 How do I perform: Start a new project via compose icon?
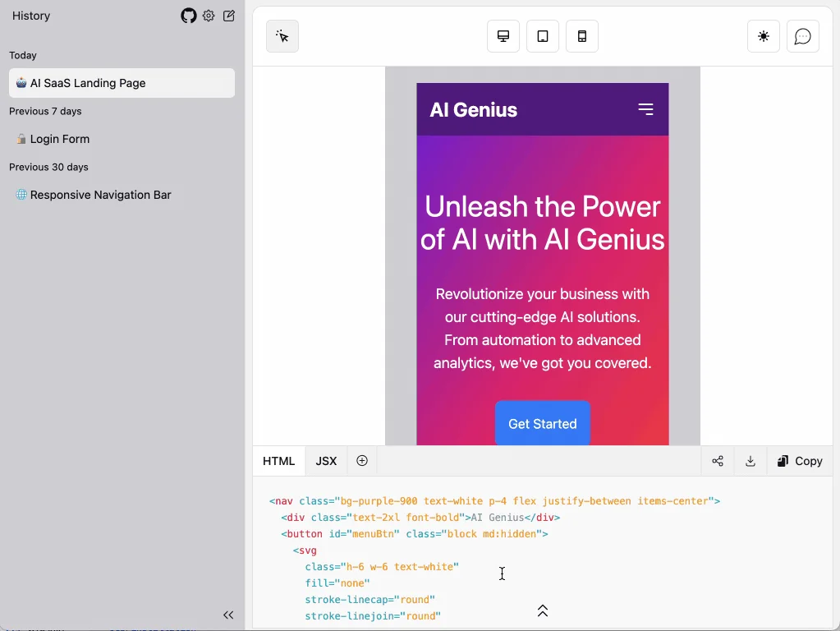tap(228, 16)
